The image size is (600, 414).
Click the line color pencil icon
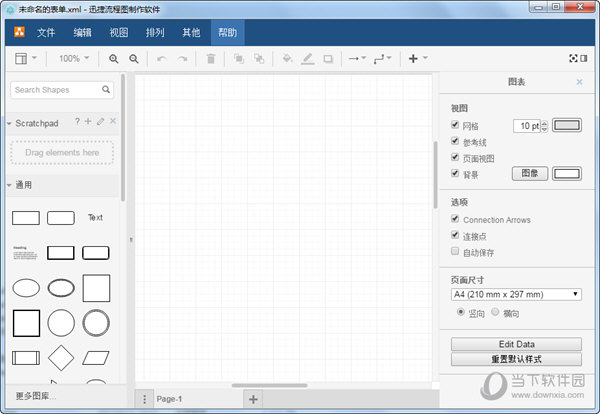tap(307, 59)
